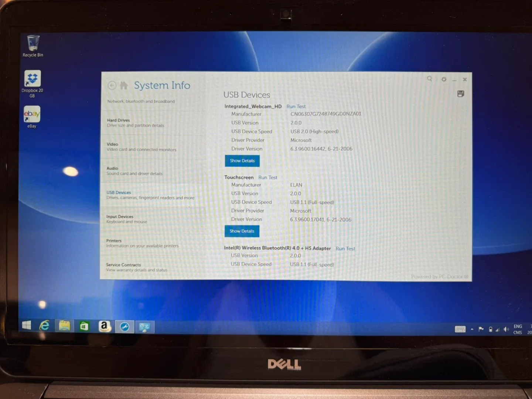Show Details for the webcam device
Image resolution: width=532 pixels, height=399 pixels.
(x=242, y=161)
